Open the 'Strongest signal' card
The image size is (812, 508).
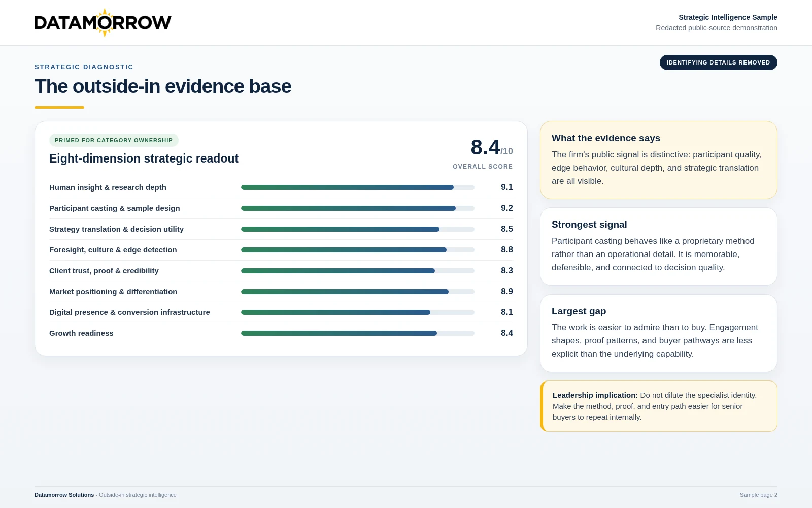tap(659, 246)
